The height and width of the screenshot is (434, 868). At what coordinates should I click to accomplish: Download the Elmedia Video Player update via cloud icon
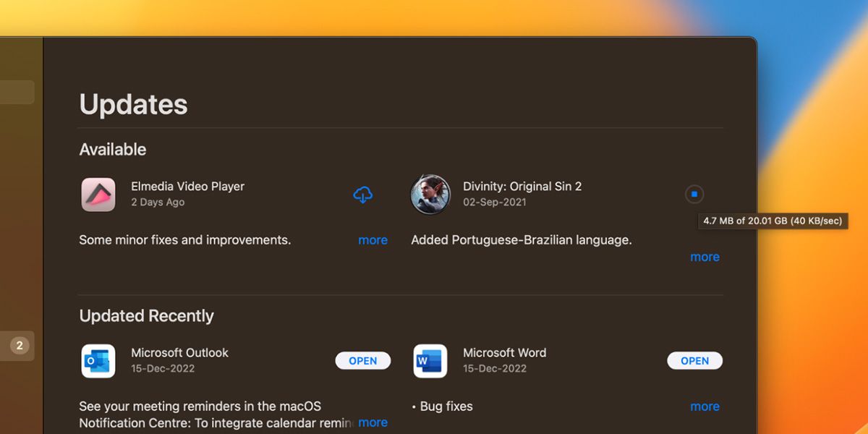(363, 194)
